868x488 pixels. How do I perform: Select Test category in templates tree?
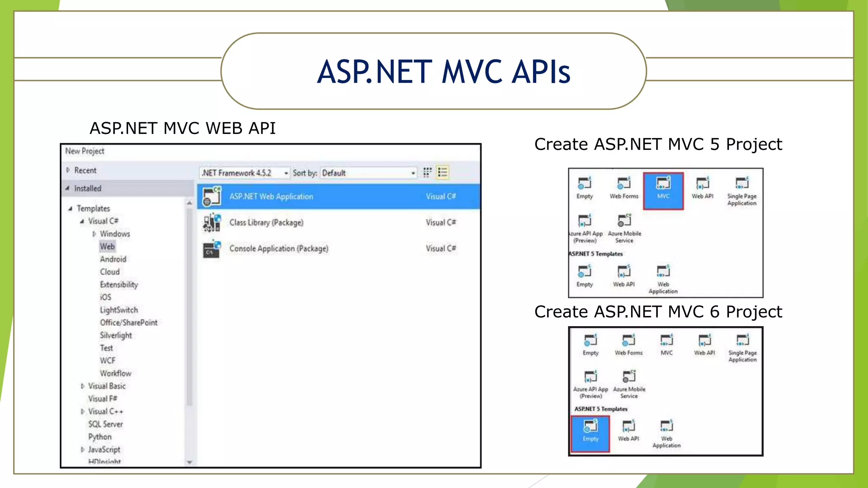click(106, 348)
